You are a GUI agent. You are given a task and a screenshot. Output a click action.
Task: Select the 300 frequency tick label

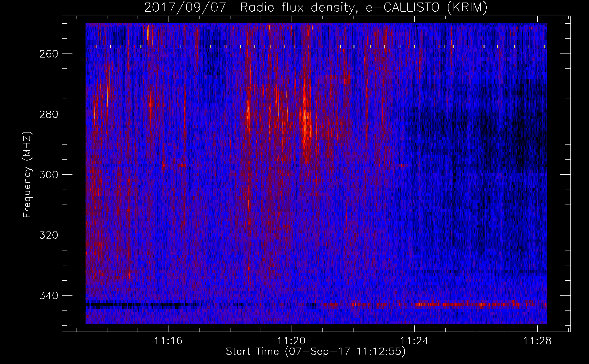49,175
